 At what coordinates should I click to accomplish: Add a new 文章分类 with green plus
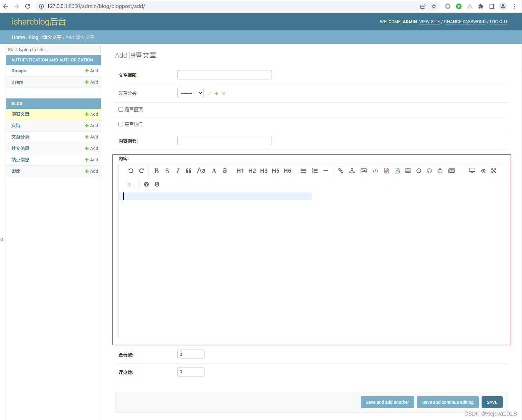tap(216, 93)
